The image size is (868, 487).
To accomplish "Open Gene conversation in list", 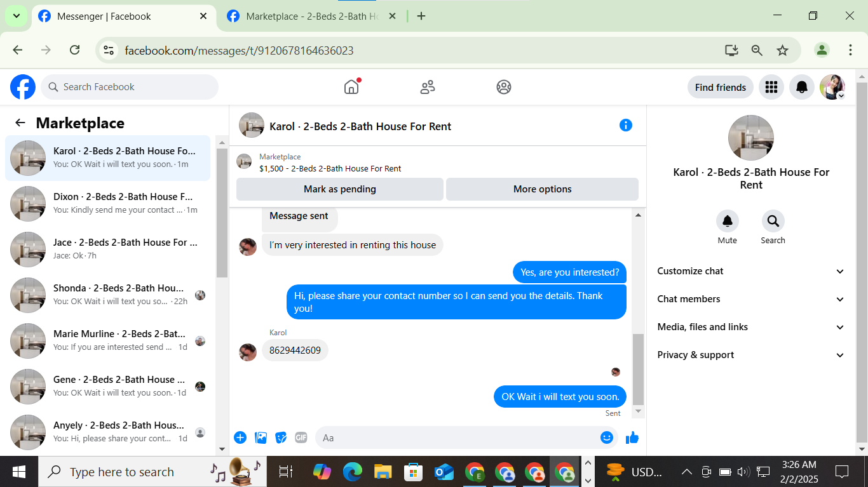I will coord(108,386).
